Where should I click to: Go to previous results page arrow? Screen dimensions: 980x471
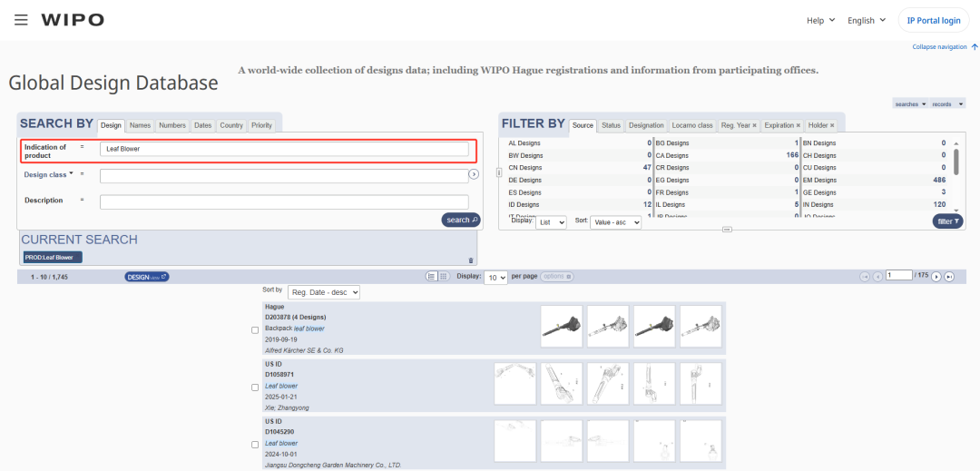click(877, 277)
